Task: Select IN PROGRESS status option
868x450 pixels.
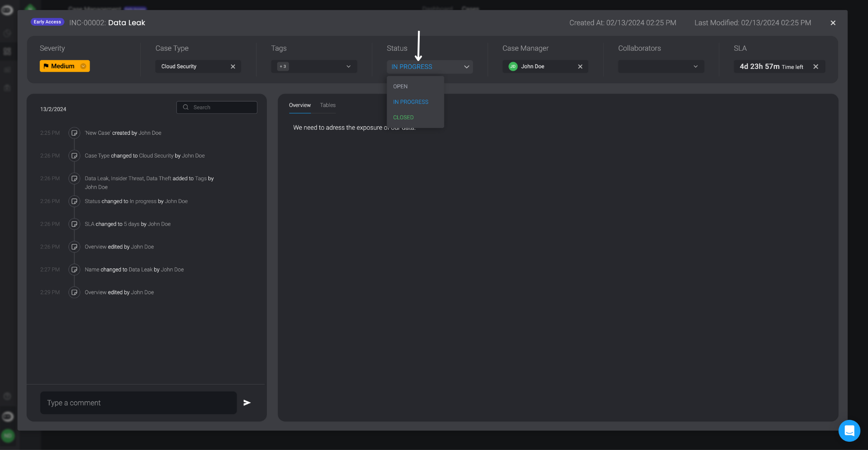Action: pos(411,102)
